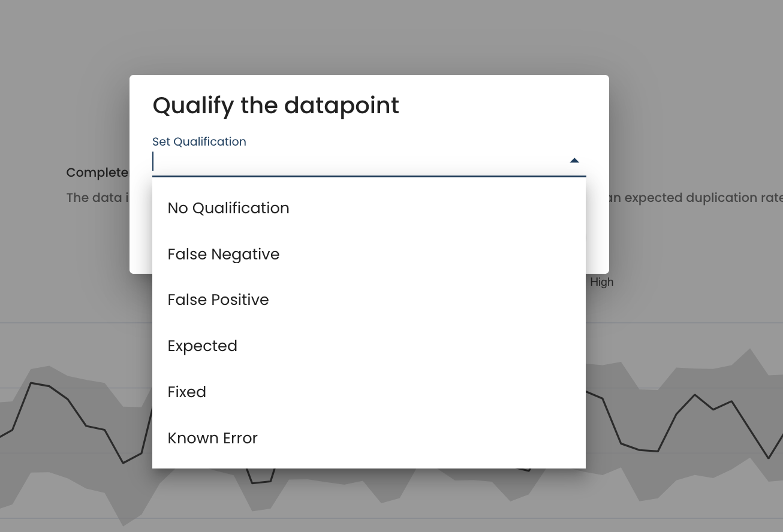This screenshot has height=532, width=783.
Task: Click the text cursor in the qualification field
Action: point(153,161)
